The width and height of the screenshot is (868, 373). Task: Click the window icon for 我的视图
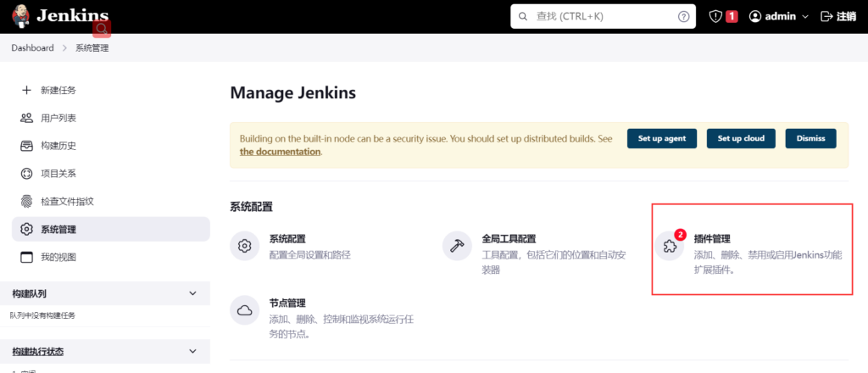point(26,258)
